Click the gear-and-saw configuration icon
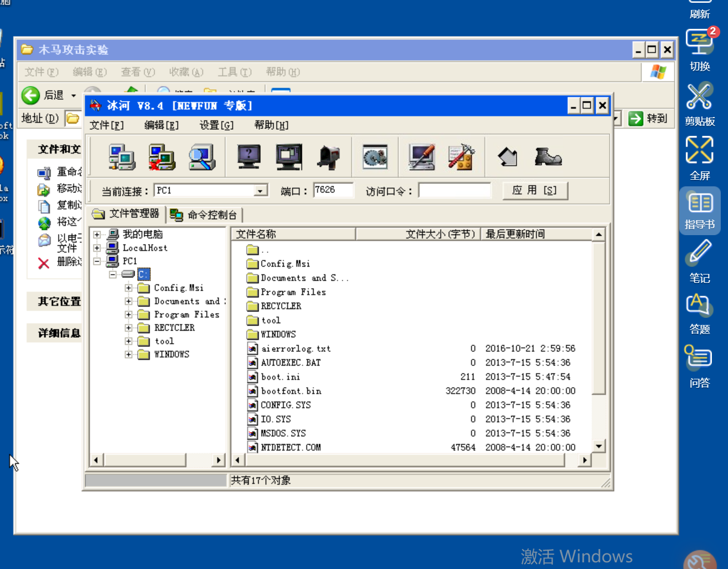Image resolution: width=728 pixels, height=569 pixels. (x=375, y=157)
